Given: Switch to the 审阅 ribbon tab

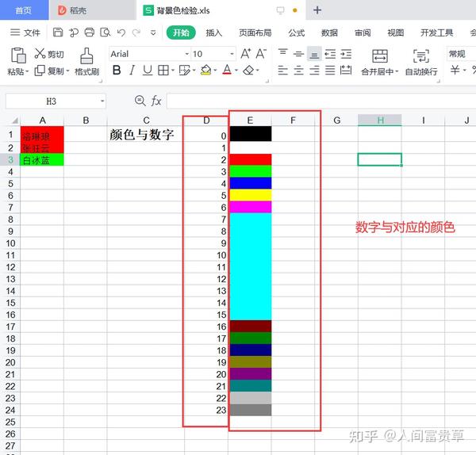Looking at the screenshot, I should point(363,32).
